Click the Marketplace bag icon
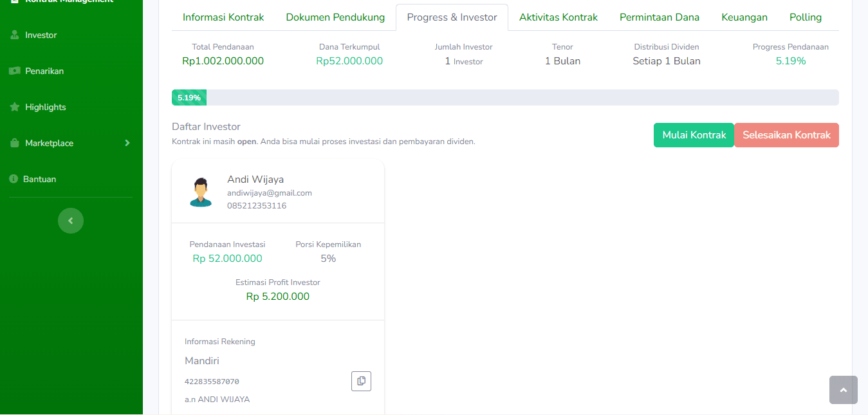This screenshot has width=868, height=415. (15, 143)
